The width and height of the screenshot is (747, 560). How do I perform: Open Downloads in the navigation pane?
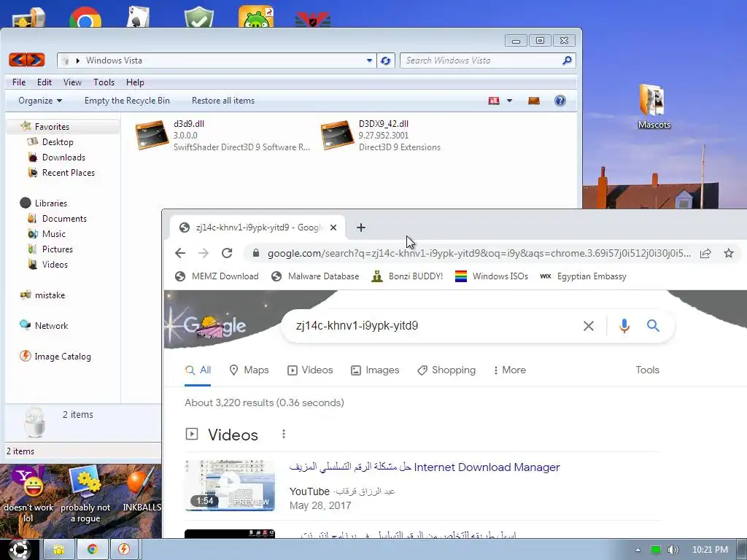[63, 157]
